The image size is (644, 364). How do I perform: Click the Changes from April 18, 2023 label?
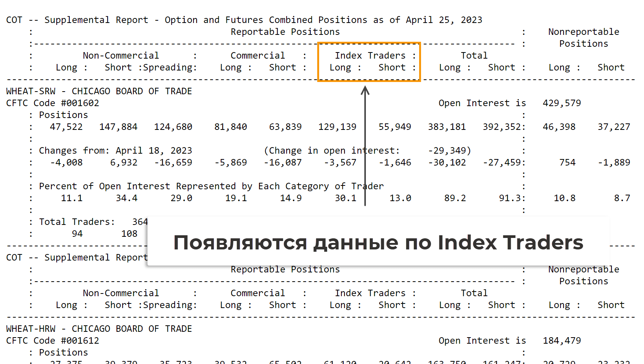coord(115,151)
